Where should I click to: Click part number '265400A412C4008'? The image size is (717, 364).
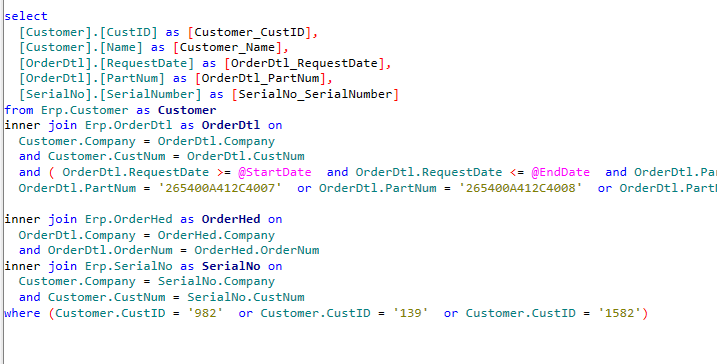pos(520,188)
